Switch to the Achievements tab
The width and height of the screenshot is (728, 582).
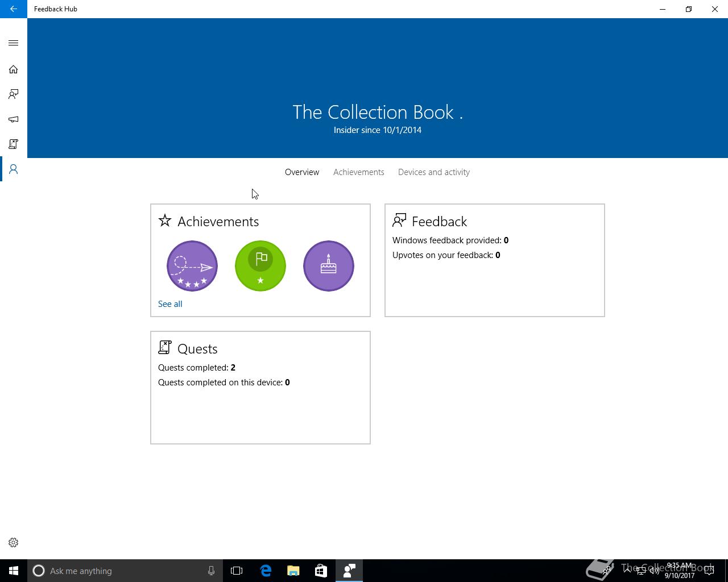(359, 172)
